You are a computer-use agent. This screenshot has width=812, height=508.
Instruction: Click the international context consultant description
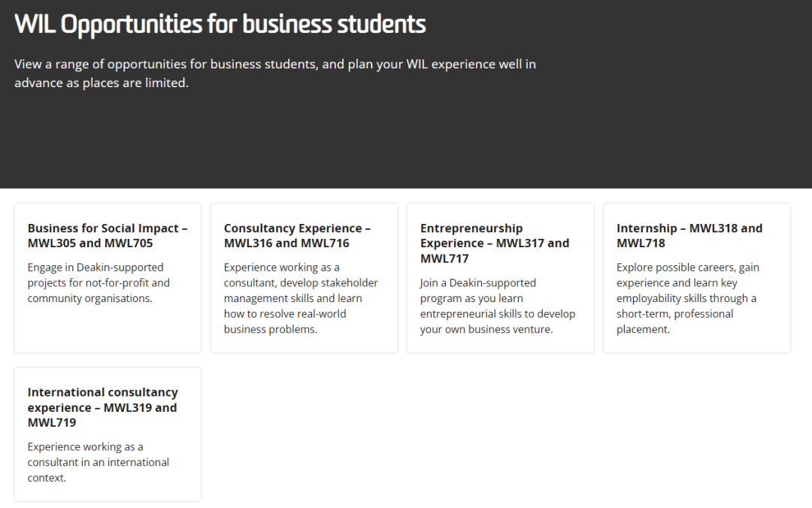[x=98, y=462]
